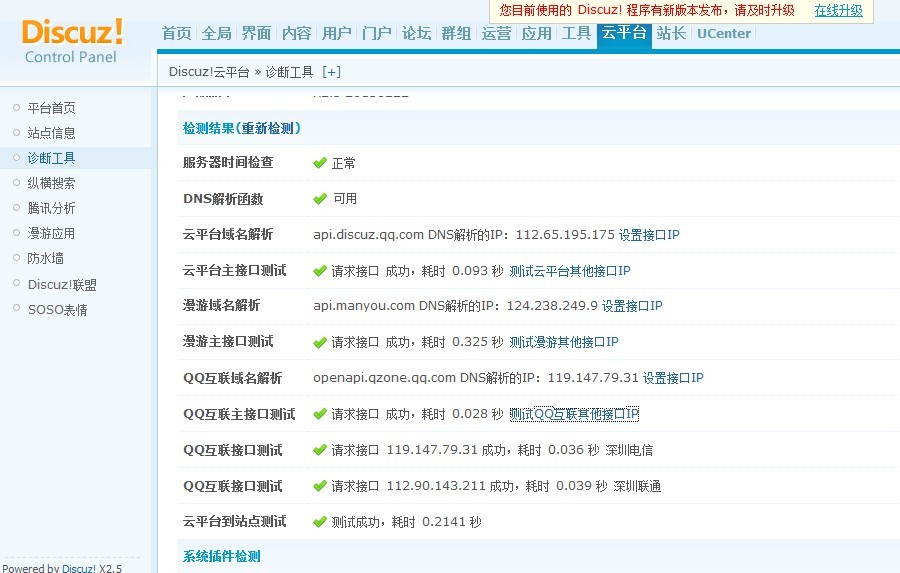
Task: Open 腾讯分析 in sidebar
Action: [51, 208]
